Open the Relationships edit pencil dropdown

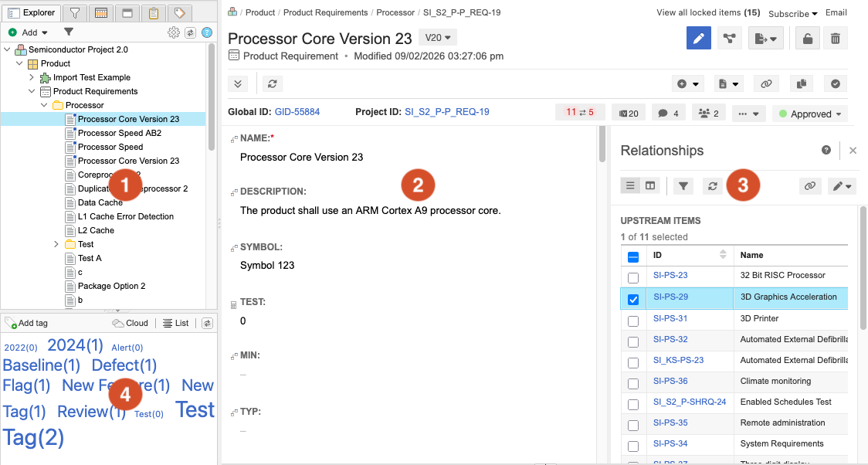coord(842,186)
